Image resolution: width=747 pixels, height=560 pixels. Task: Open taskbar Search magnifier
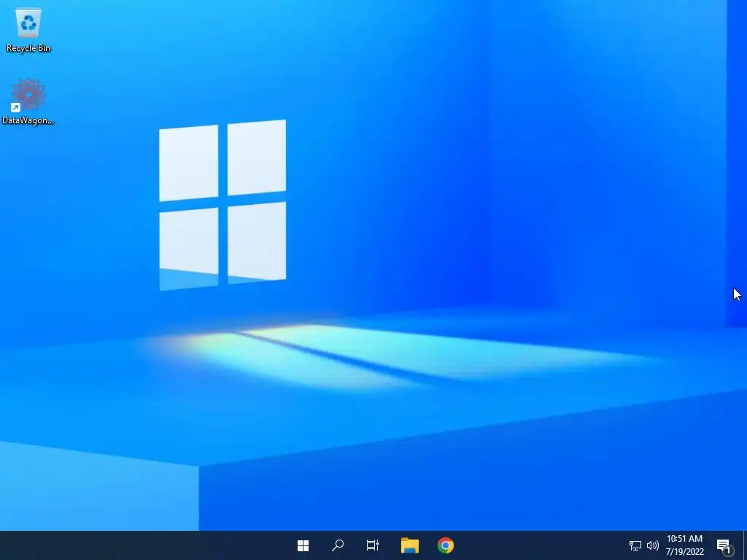(338, 545)
